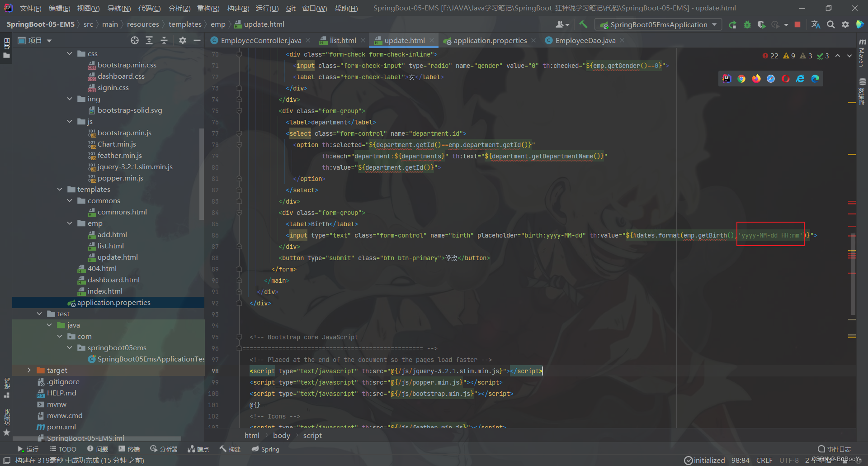Image resolution: width=868 pixels, height=466 pixels.
Task: Close the list.html tab
Action: (363, 41)
